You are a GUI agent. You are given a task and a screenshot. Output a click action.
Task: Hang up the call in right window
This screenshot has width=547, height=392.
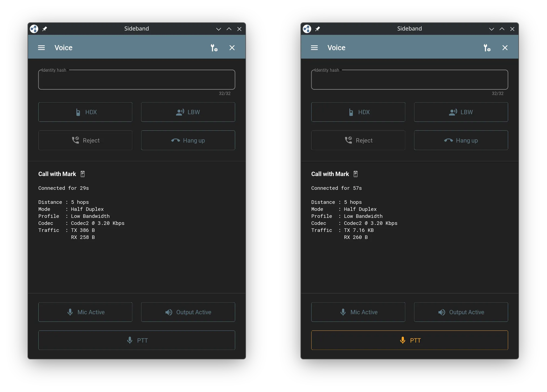461,140
